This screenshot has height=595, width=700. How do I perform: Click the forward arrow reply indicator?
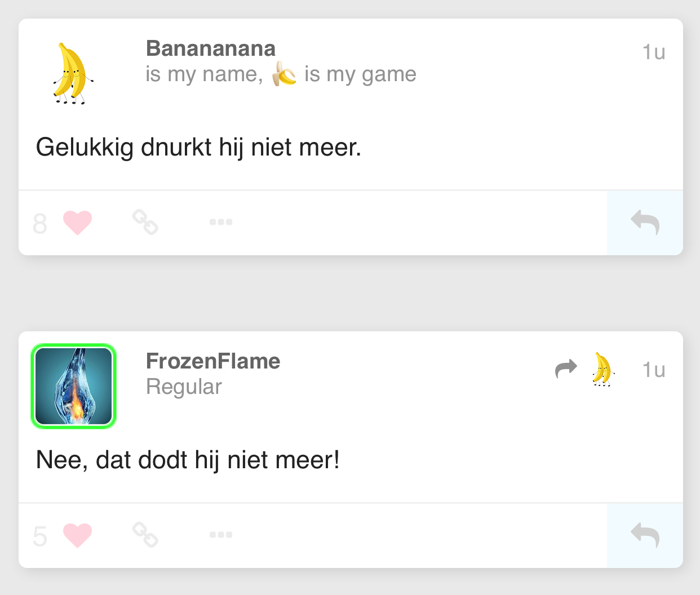click(566, 369)
